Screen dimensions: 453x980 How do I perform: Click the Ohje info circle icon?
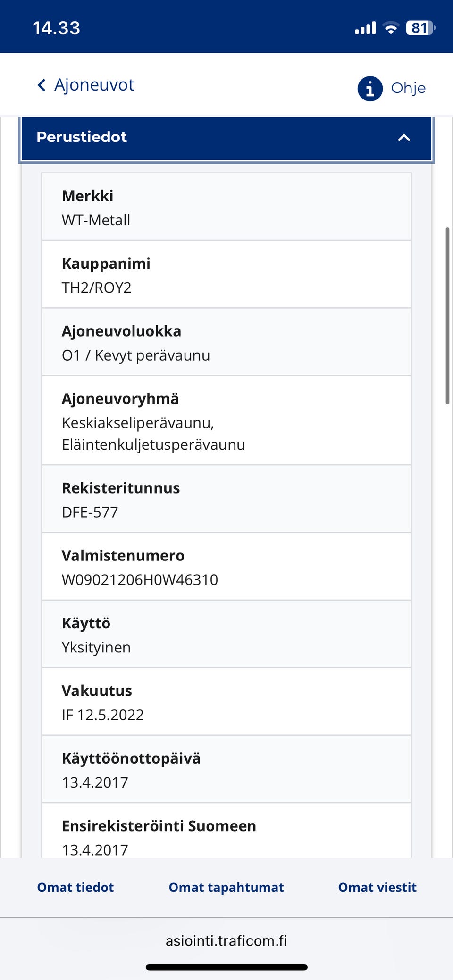pyautogui.click(x=370, y=88)
